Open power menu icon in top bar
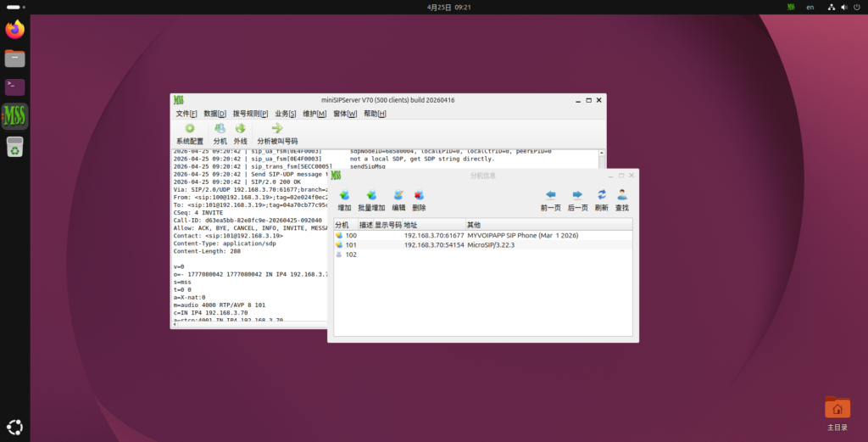868x442 pixels. (857, 7)
